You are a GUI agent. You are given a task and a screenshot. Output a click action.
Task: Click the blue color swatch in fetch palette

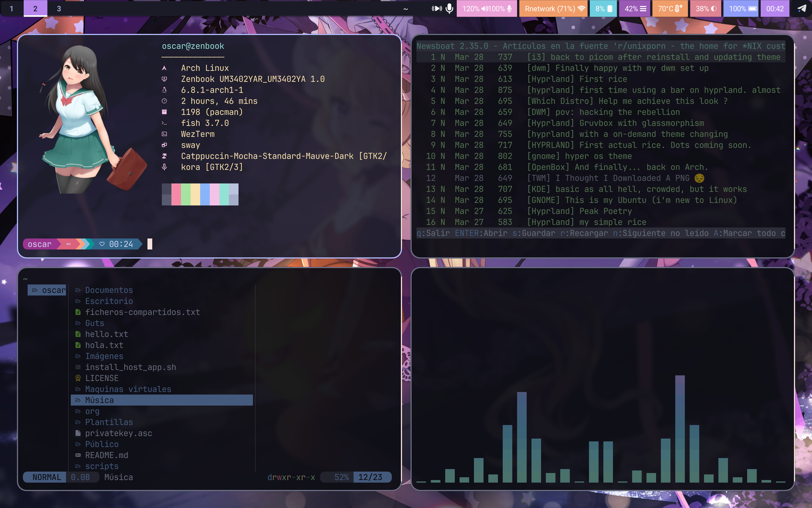pos(205,194)
